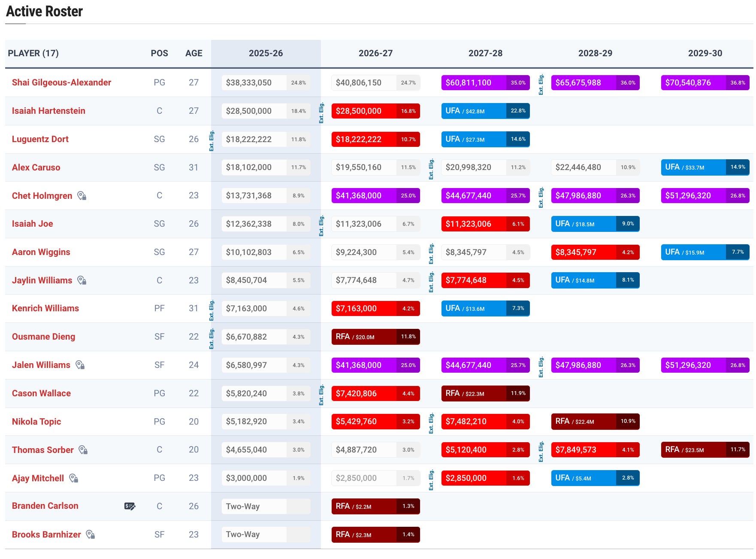Click the 2029-30 season column header

coord(705,53)
